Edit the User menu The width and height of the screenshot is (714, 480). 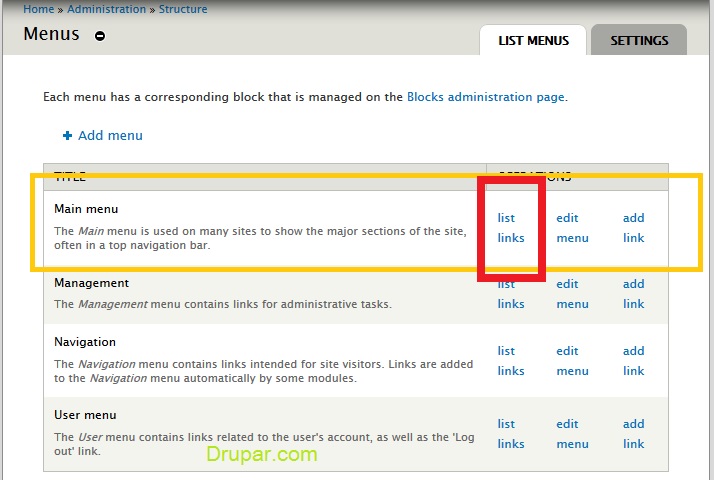(x=572, y=434)
